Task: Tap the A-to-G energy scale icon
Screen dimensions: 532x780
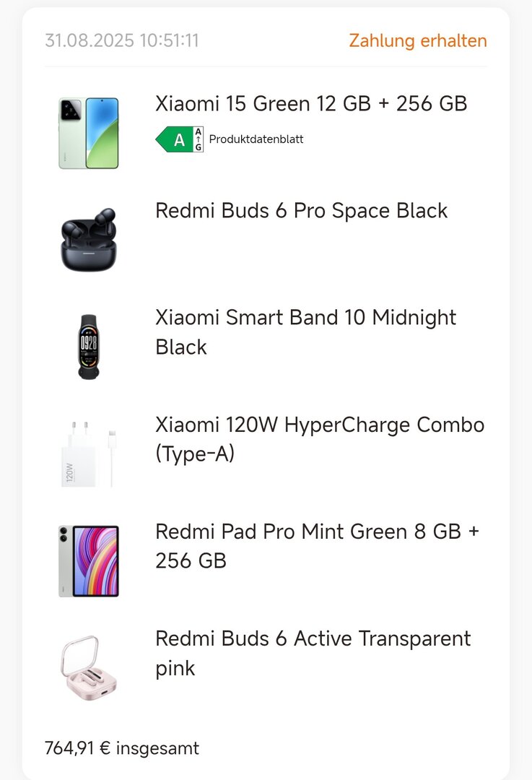Action: (199, 139)
